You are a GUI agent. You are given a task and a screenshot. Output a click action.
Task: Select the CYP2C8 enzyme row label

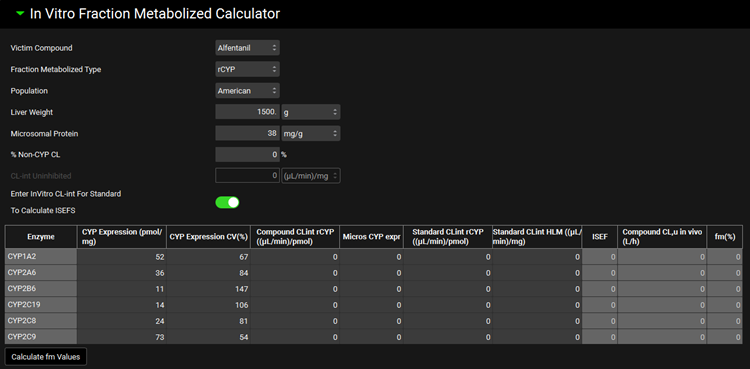point(41,321)
